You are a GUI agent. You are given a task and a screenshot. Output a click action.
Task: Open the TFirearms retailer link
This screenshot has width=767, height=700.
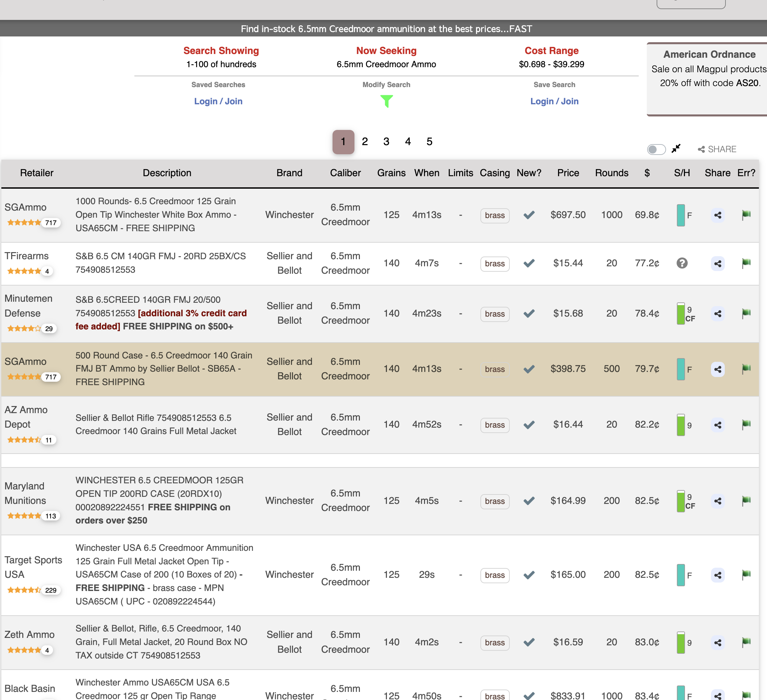(26, 256)
